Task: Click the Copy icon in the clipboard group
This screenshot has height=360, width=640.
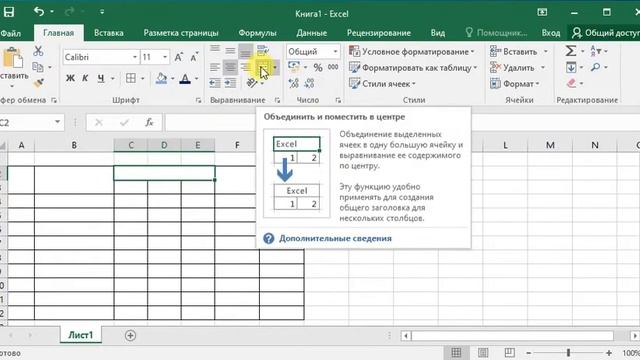Action: tap(38, 67)
